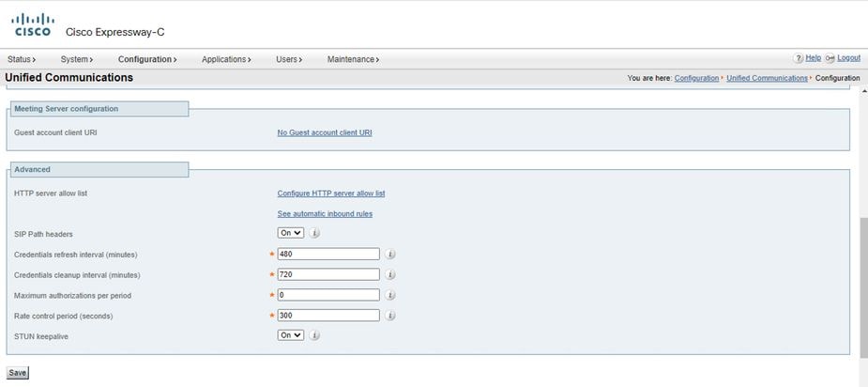This screenshot has width=868, height=387.
Task: Open See automatic inbound rules link
Action: tap(325, 214)
